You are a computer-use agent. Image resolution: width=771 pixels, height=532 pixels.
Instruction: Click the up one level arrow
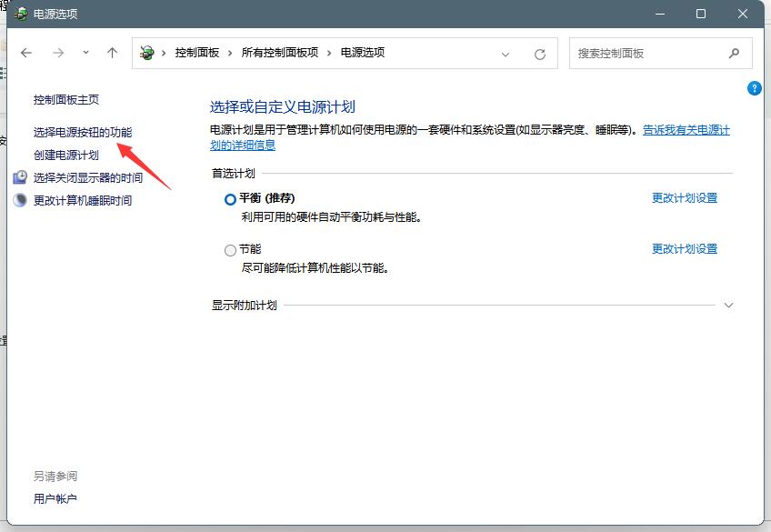(111, 53)
